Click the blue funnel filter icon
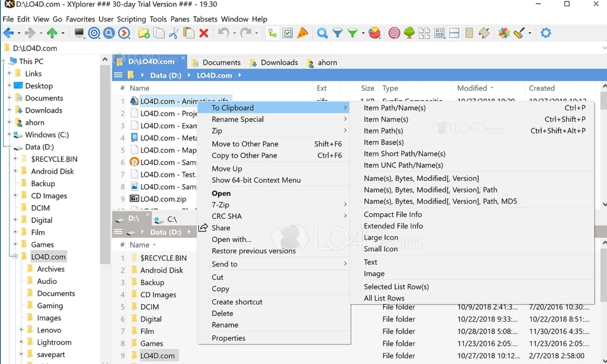 (x=337, y=33)
